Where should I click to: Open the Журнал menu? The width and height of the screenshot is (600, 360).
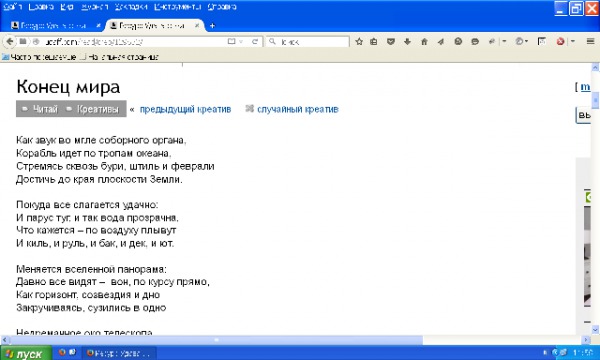(x=95, y=7)
